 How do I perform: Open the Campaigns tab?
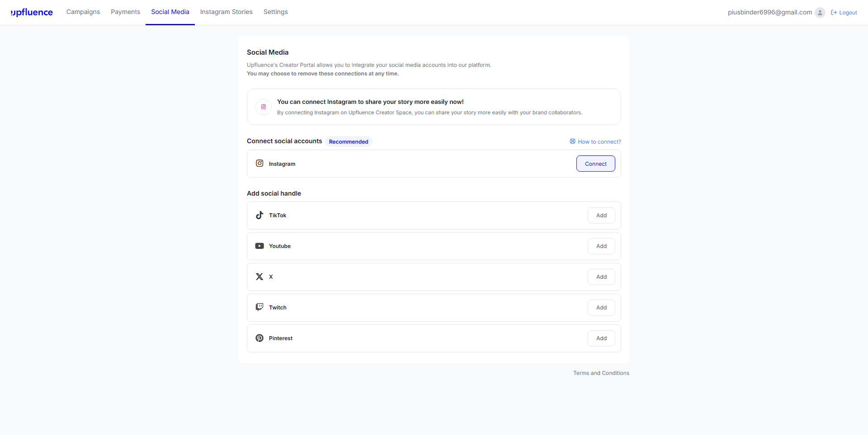83,12
